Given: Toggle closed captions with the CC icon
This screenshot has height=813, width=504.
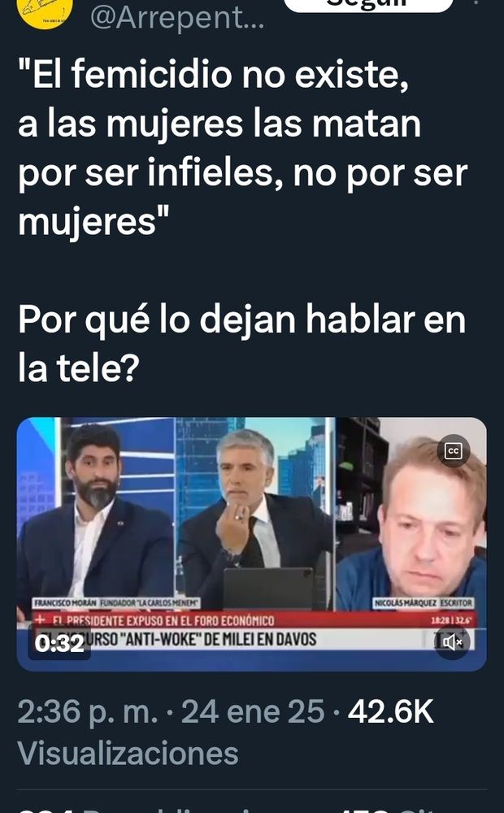Looking at the screenshot, I should 453,451.
